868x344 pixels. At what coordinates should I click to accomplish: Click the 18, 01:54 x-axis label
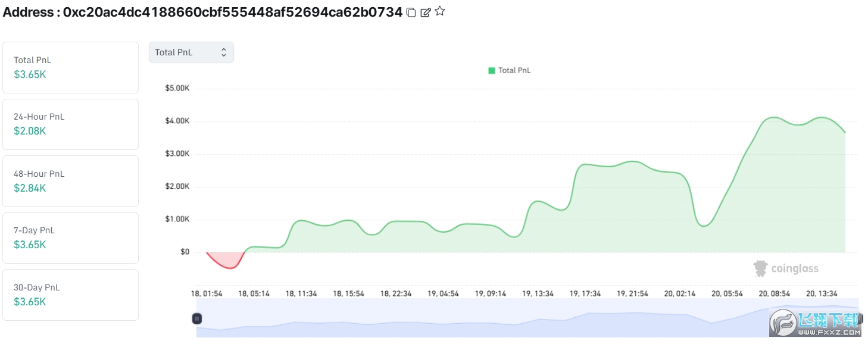(x=207, y=293)
